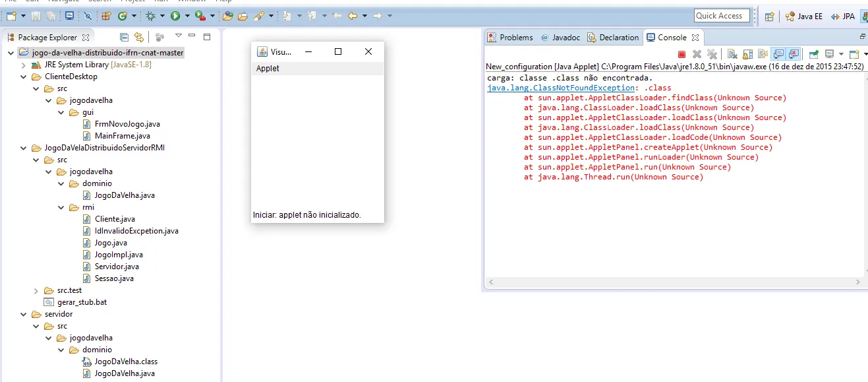This screenshot has height=382, width=868.
Task: Clear the Console output
Action: tap(732, 54)
